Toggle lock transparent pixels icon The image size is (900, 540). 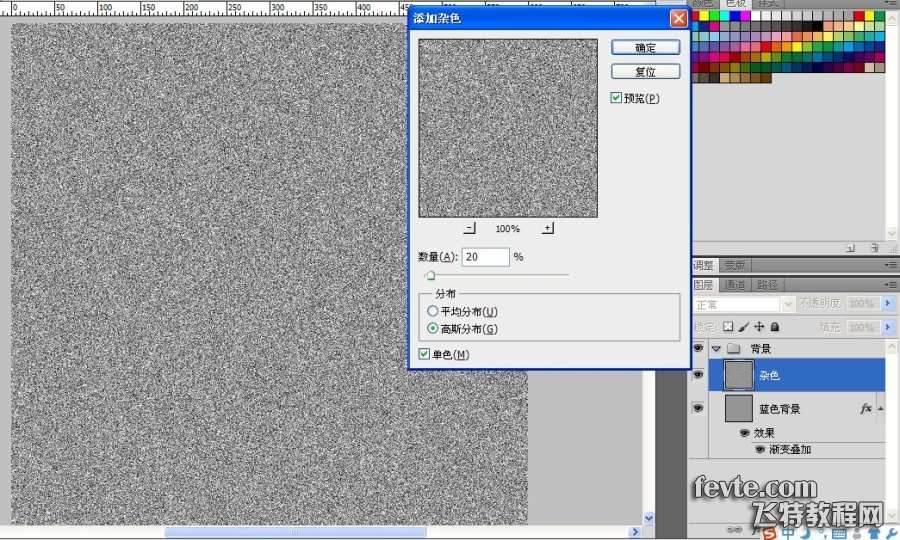728,327
